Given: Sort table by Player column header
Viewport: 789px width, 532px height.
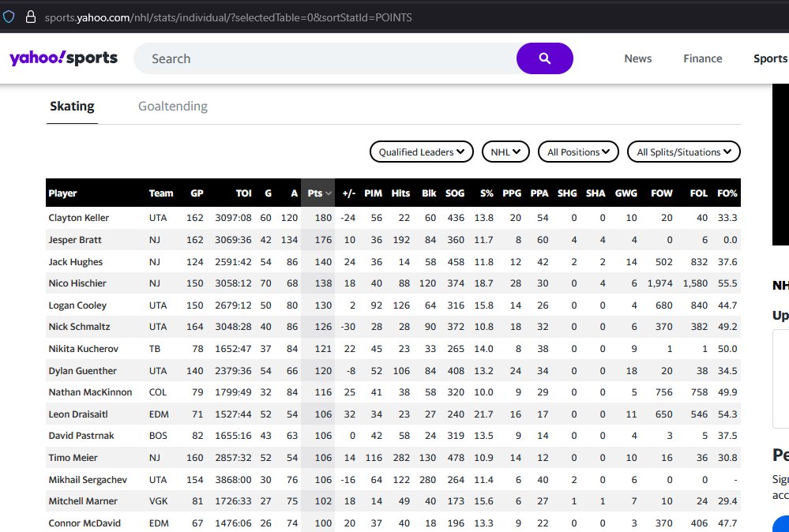Looking at the screenshot, I should point(63,193).
